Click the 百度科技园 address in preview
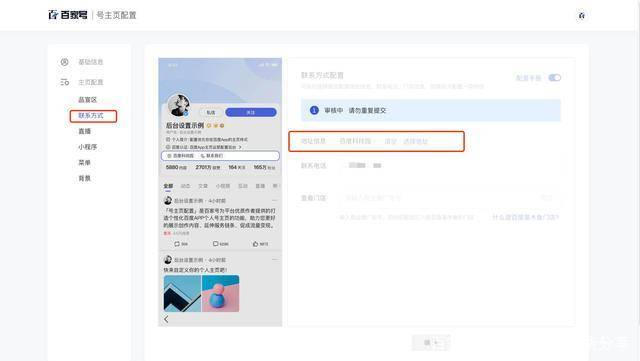 click(181, 156)
